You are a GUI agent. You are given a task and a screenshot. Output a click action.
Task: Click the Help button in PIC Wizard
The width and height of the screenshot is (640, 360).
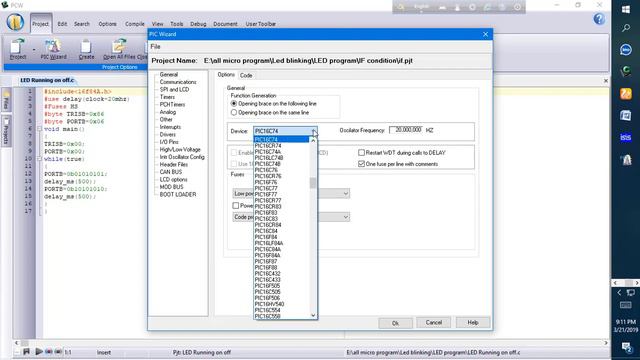[473, 322]
